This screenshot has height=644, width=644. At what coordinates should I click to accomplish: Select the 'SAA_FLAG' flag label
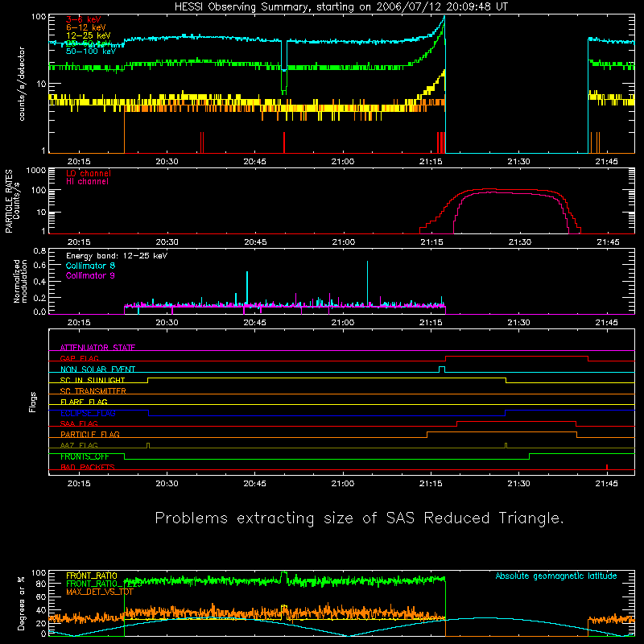(79, 424)
